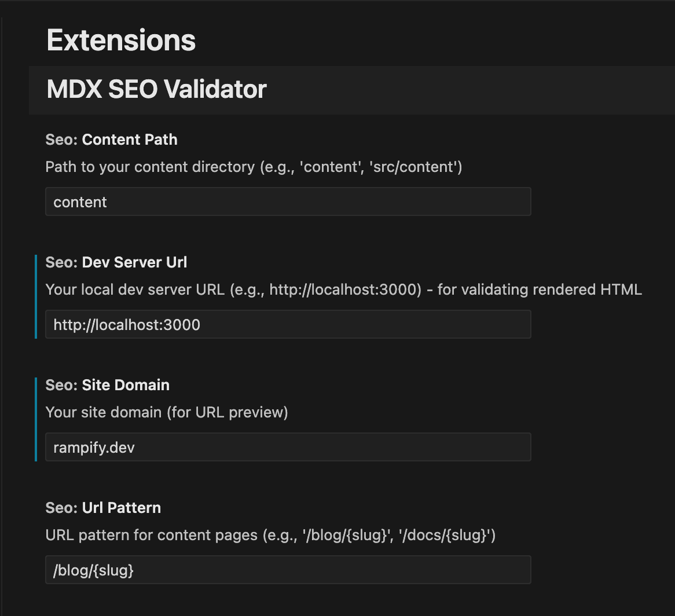Click the Content Path input field
The height and width of the screenshot is (616, 675).
pos(288,201)
